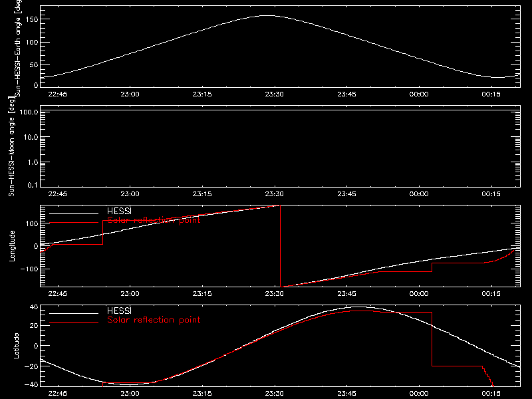This screenshot has height=399, width=532.
Task: Click the 100 tick on Earth angle axis
Action: pyautogui.click(x=31, y=43)
